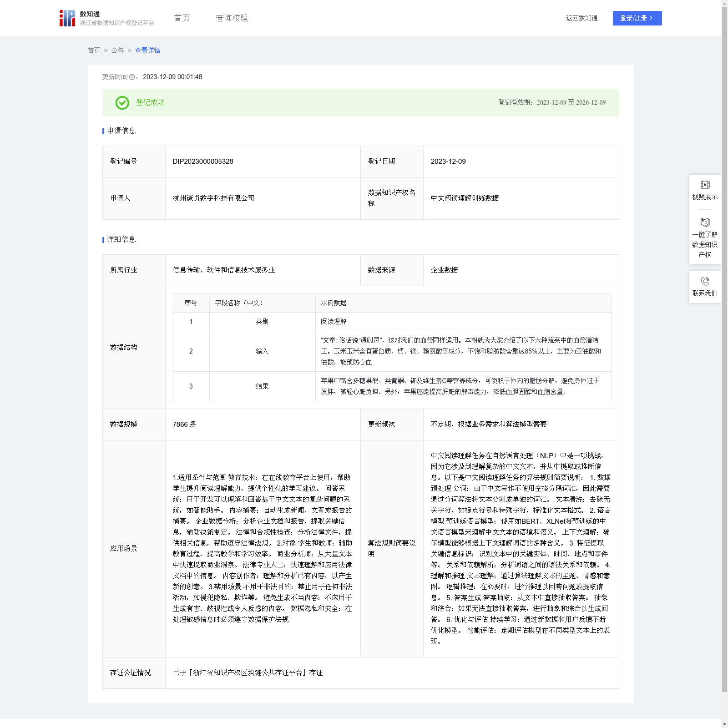Click applicant name 杭州谦贞数字科技有限公司

(x=213, y=198)
